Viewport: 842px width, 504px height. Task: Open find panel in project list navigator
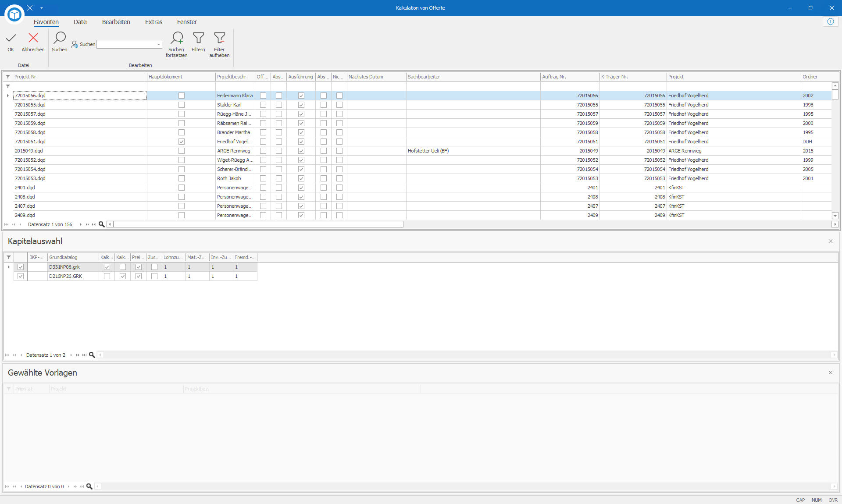coord(102,224)
